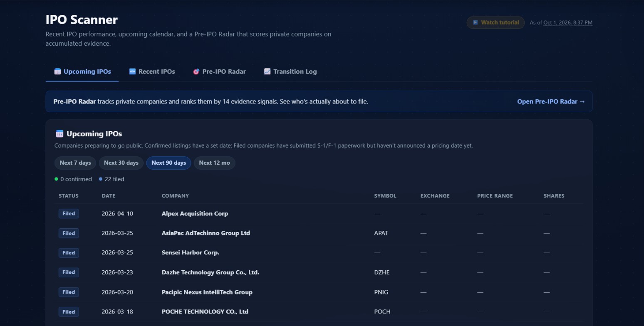This screenshot has width=644, height=326.
Task: Click the target icon beside Pre-IPO Radar
Action: click(196, 72)
